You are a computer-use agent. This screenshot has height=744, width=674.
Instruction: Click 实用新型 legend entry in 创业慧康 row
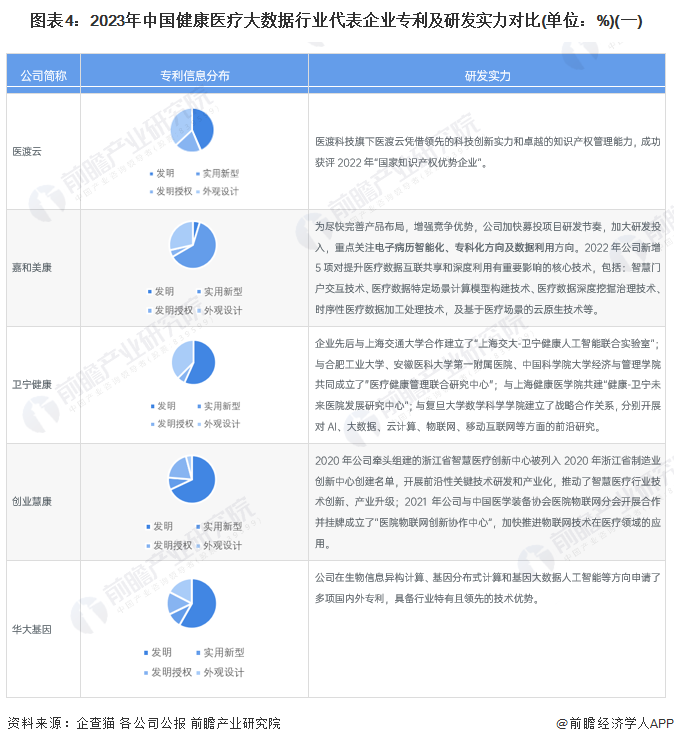tap(219, 526)
